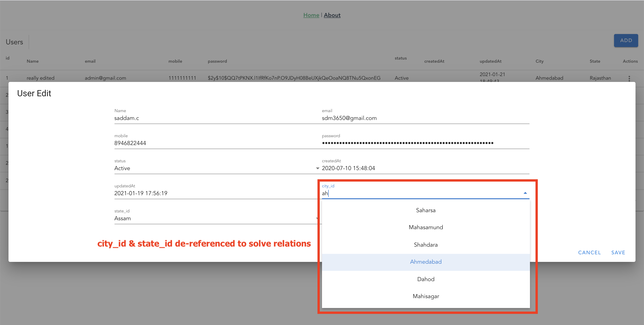Click the mobile number field
This screenshot has width=644, height=325.
[215, 143]
